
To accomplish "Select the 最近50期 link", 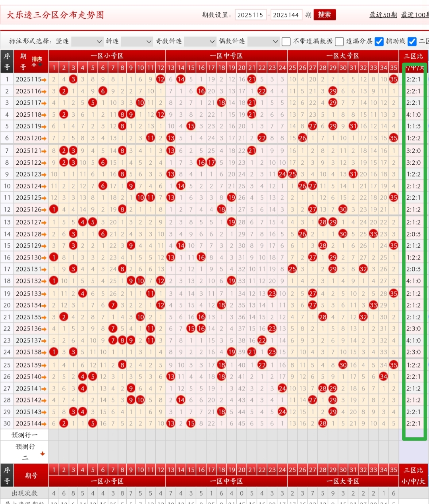I will tap(383, 15).
